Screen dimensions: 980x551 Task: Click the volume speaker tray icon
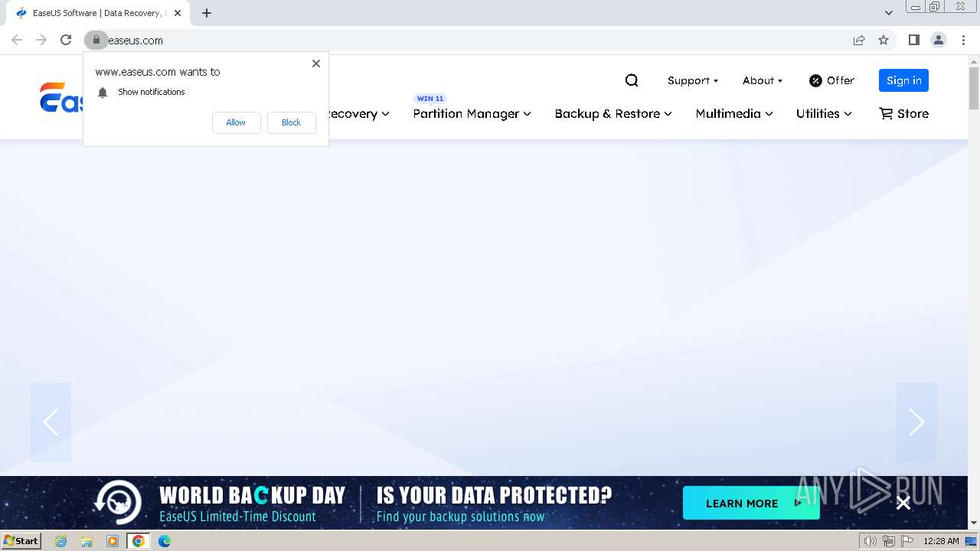870,541
